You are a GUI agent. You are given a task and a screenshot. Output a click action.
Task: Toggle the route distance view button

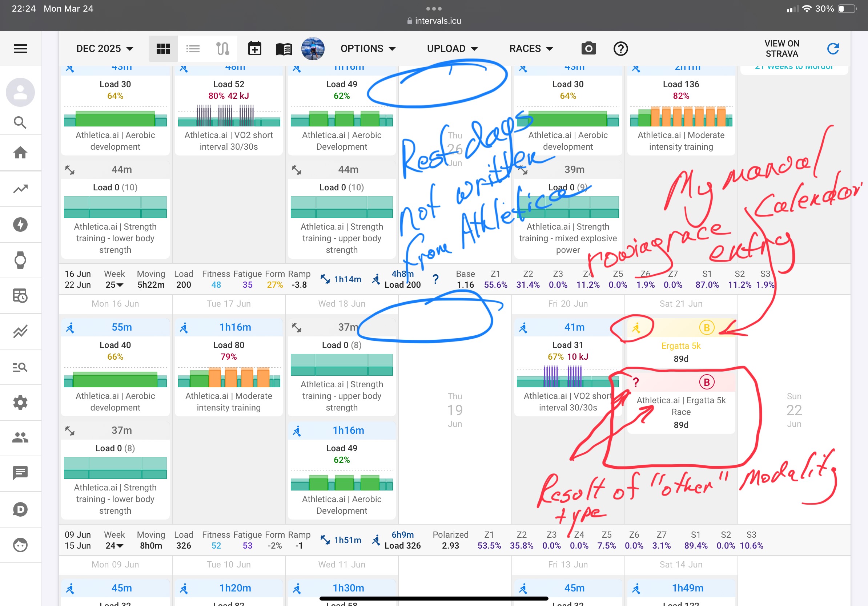click(x=223, y=49)
